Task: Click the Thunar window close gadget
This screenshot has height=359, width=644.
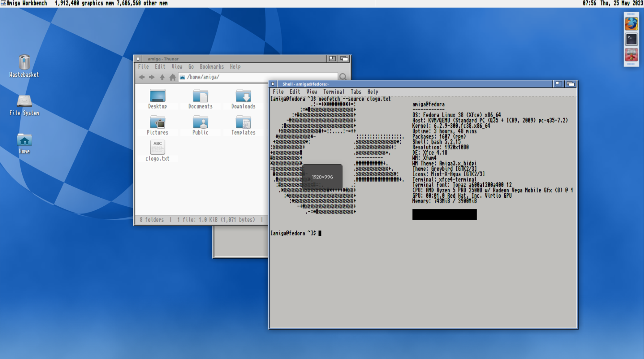Action: [138, 59]
